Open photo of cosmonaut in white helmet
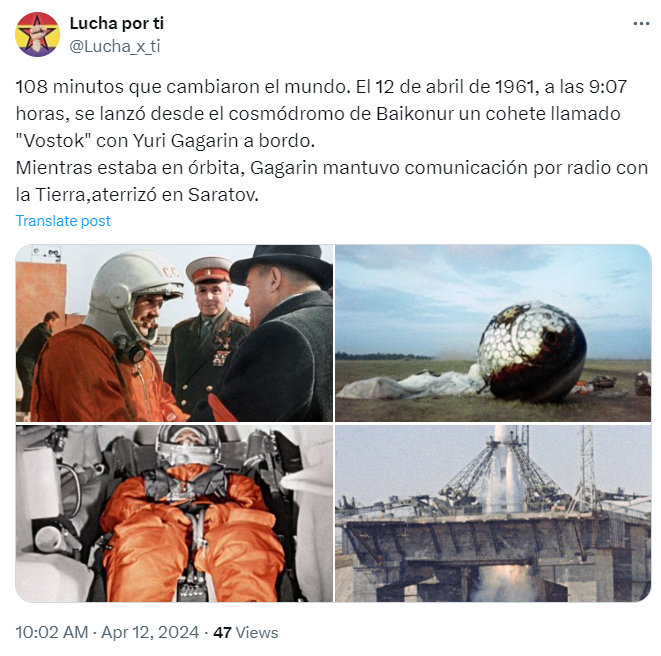This screenshot has width=661, height=656. (174, 333)
